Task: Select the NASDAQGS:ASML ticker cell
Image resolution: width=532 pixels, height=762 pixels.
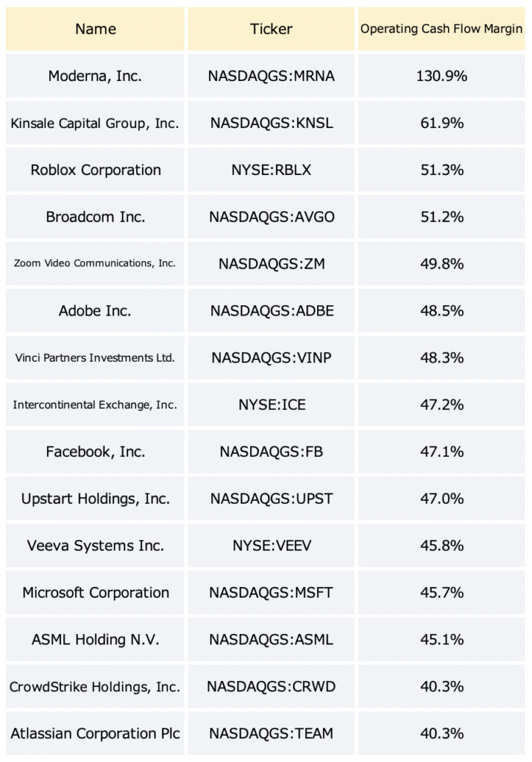Action: tap(271, 639)
